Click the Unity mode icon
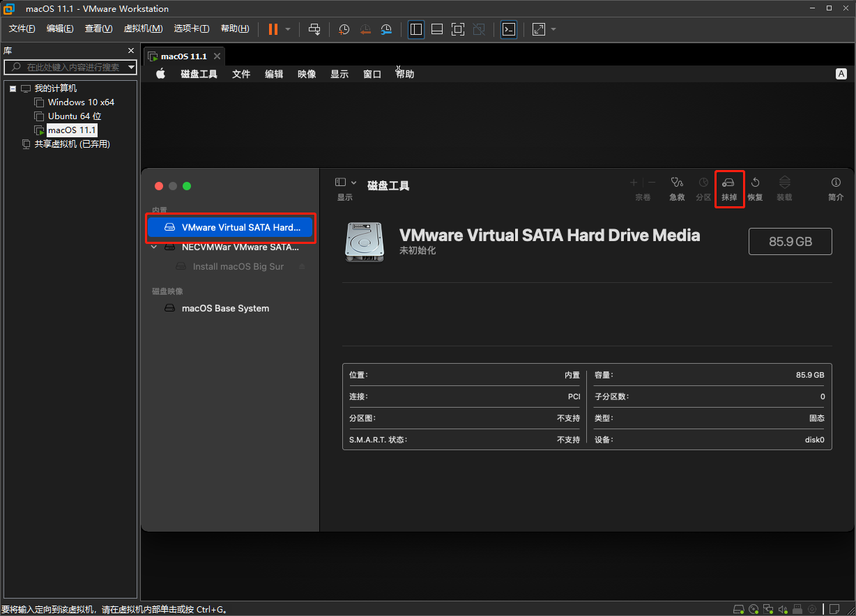 click(x=479, y=29)
